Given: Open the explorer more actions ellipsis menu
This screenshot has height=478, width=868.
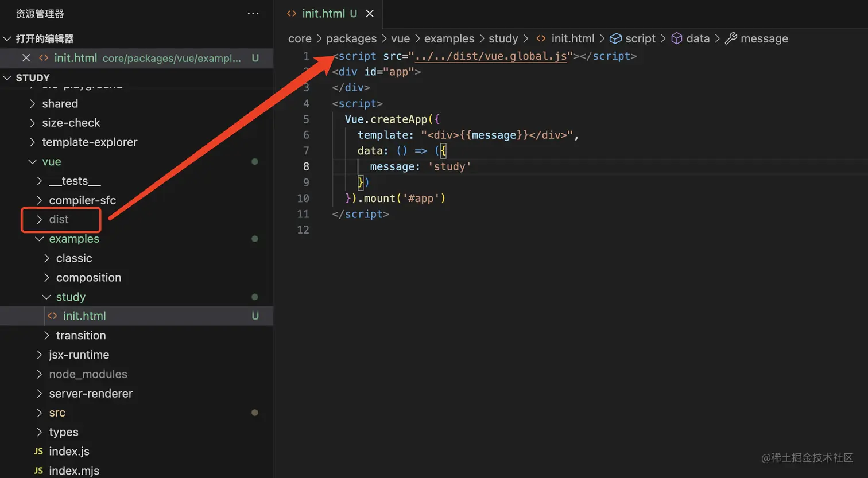Looking at the screenshot, I should pos(253,14).
